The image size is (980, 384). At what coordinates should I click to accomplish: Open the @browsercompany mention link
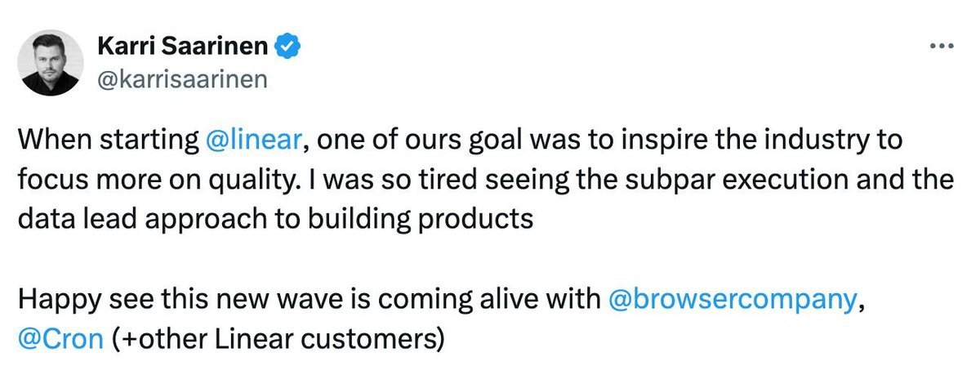pyautogui.click(x=734, y=299)
